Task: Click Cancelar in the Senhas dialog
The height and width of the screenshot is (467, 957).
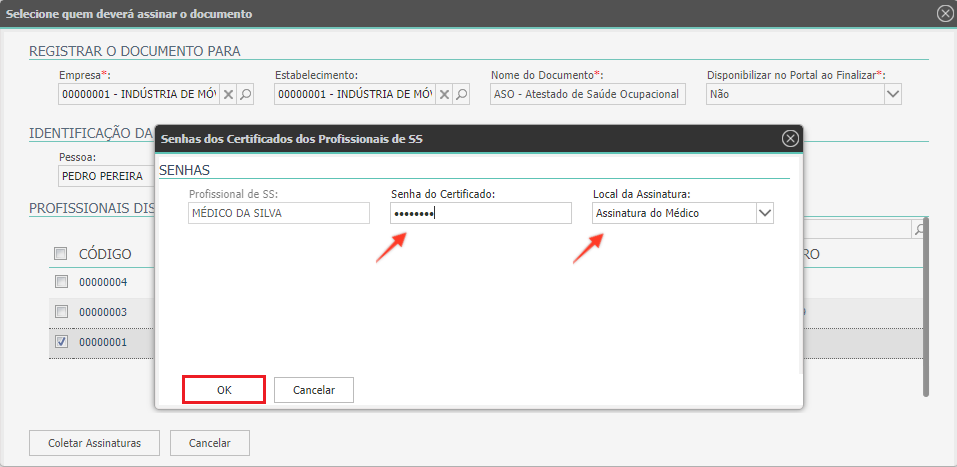Action: click(314, 390)
